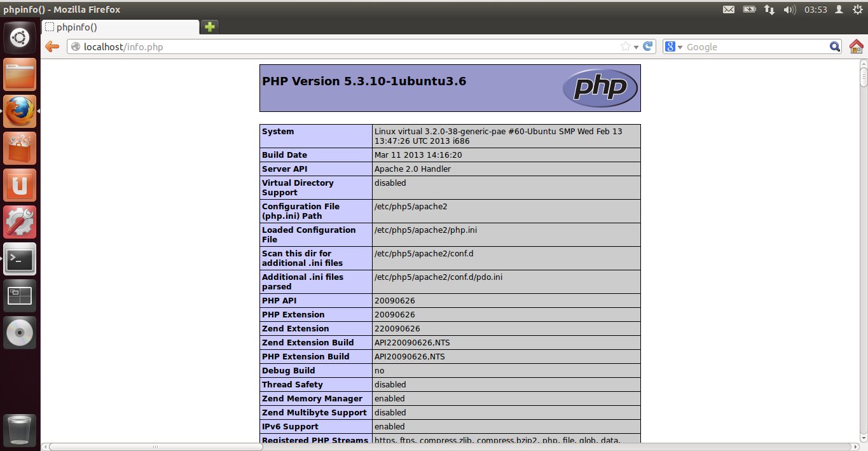Open the search engine chooser dropdown
Image resolution: width=868 pixels, height=451 pixels.
click(674, 46)
